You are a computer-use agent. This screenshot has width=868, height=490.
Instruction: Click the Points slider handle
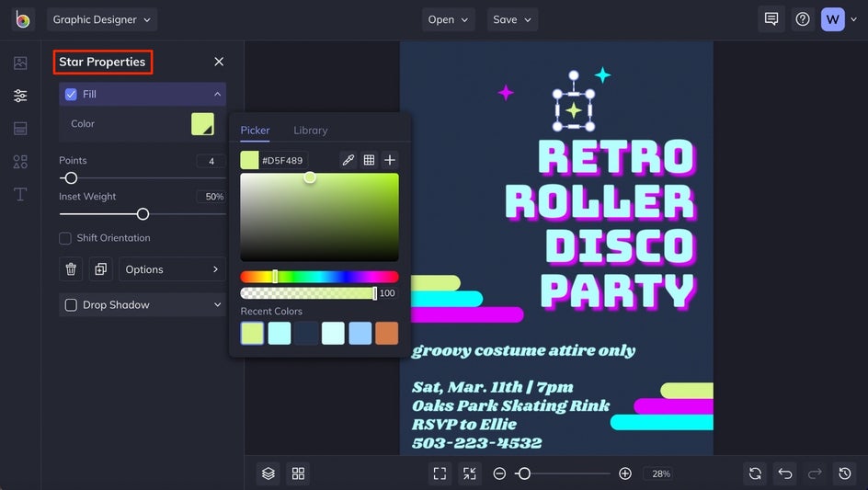(71, 178)
